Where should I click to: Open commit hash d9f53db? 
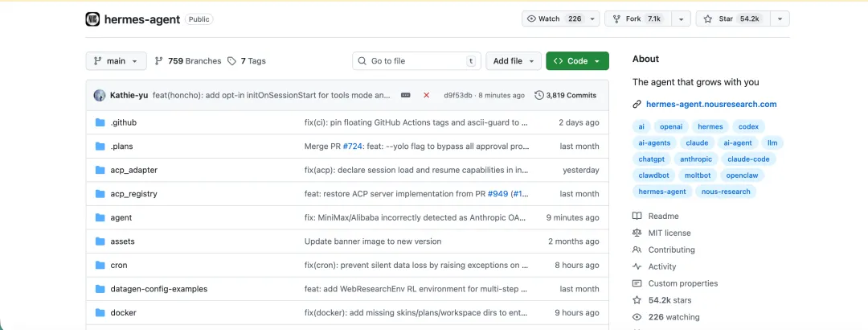click(458, 96)
